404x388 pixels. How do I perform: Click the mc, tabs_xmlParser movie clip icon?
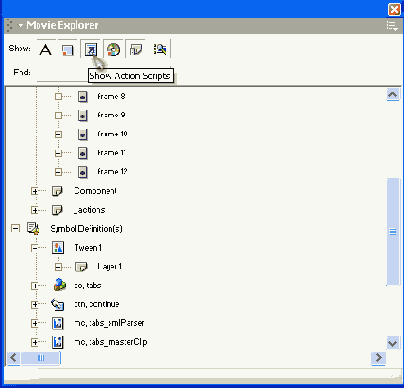(58, 323)
